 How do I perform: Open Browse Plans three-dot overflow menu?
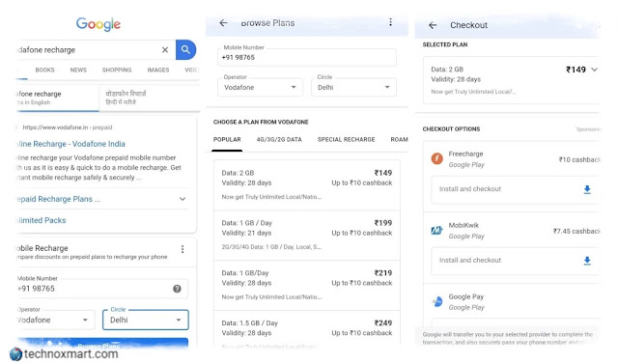[x=390, y=22]
